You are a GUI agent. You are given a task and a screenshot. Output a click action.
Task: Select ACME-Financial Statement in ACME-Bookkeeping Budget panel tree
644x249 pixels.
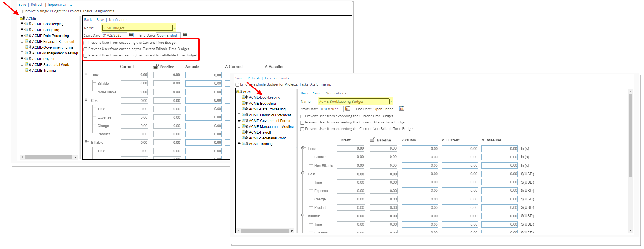point(270,115)
